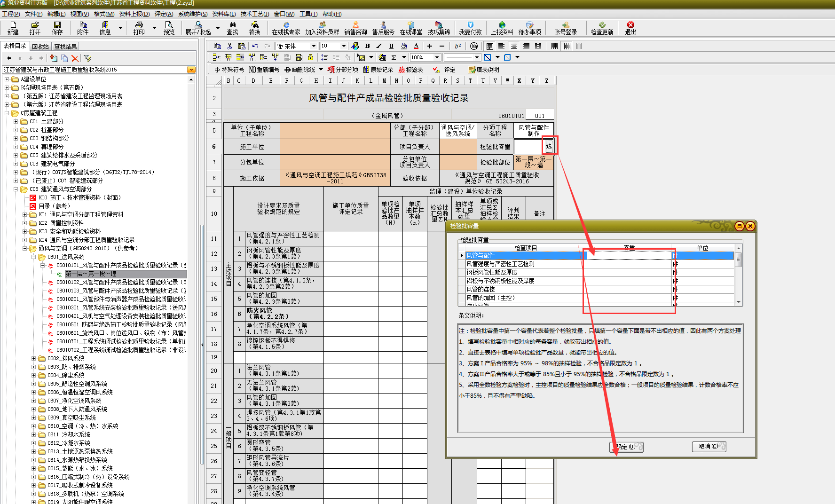Cancel the dialog with 取消(C)
This screenshot has width=835, height=504.
click(709, 447)
